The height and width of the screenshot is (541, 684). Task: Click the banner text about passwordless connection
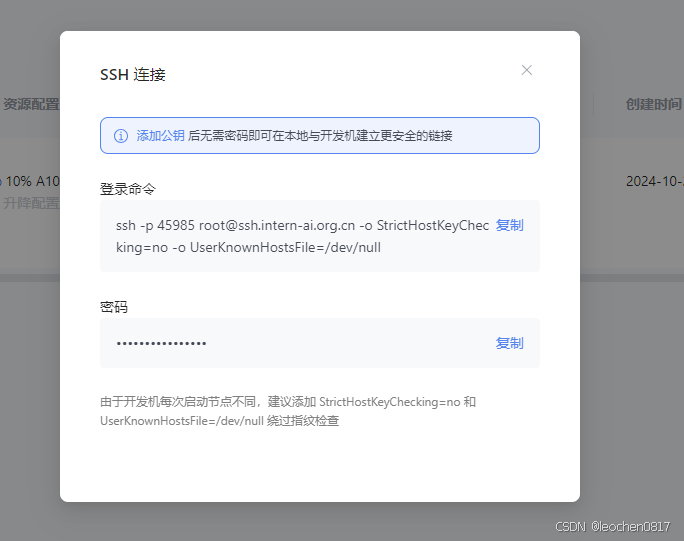320,136
